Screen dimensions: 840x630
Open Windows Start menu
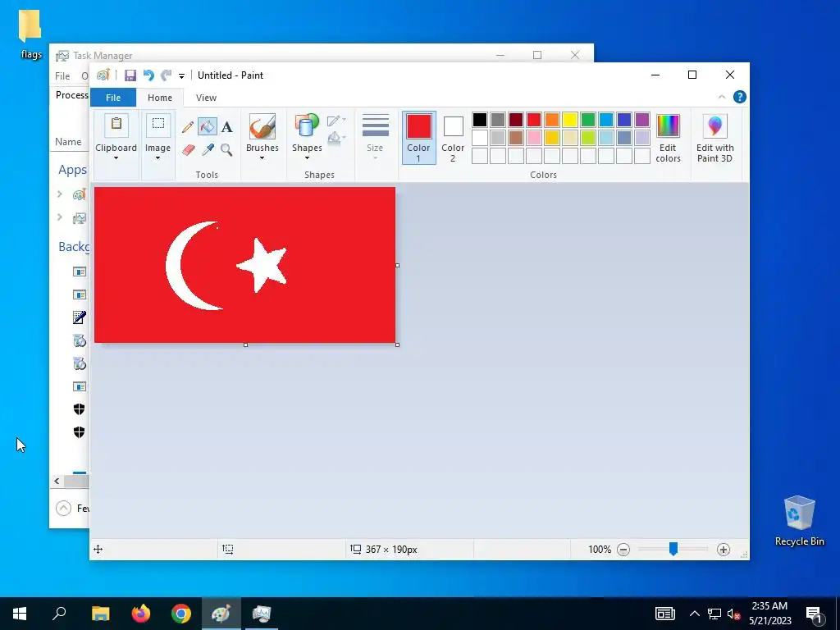pyautogui.click(x=20, y=614)
